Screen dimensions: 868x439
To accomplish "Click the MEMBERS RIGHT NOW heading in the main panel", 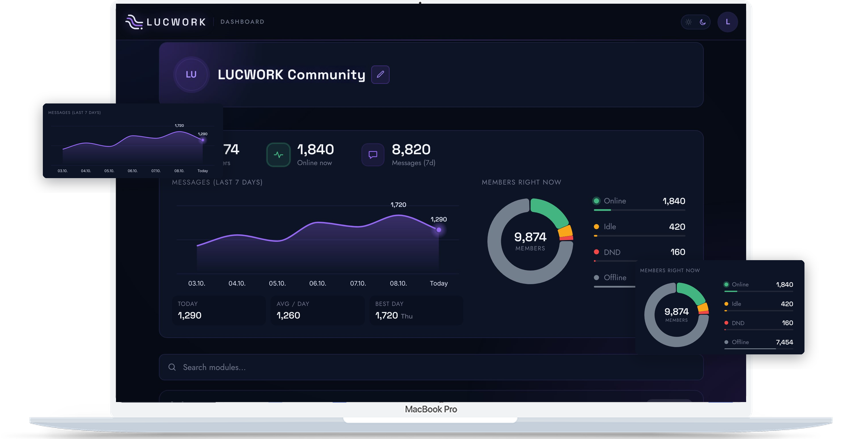I will (x=522, y=182).
